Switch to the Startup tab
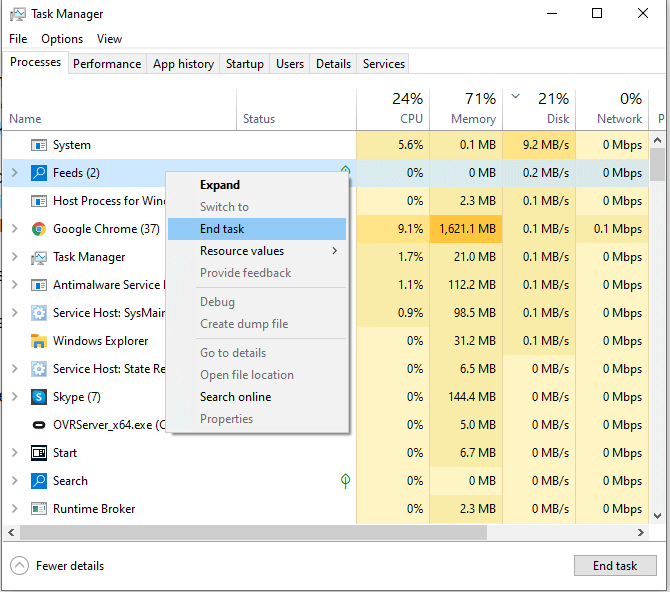Screen dimensions: 670x592 click(245, 64)
